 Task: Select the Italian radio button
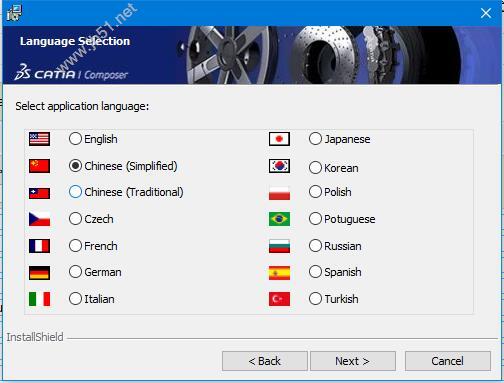pos(75,299)
